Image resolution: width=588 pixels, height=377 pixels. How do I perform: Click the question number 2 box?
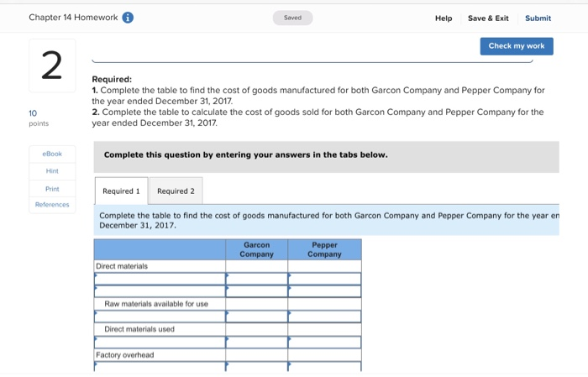point(52,65)
